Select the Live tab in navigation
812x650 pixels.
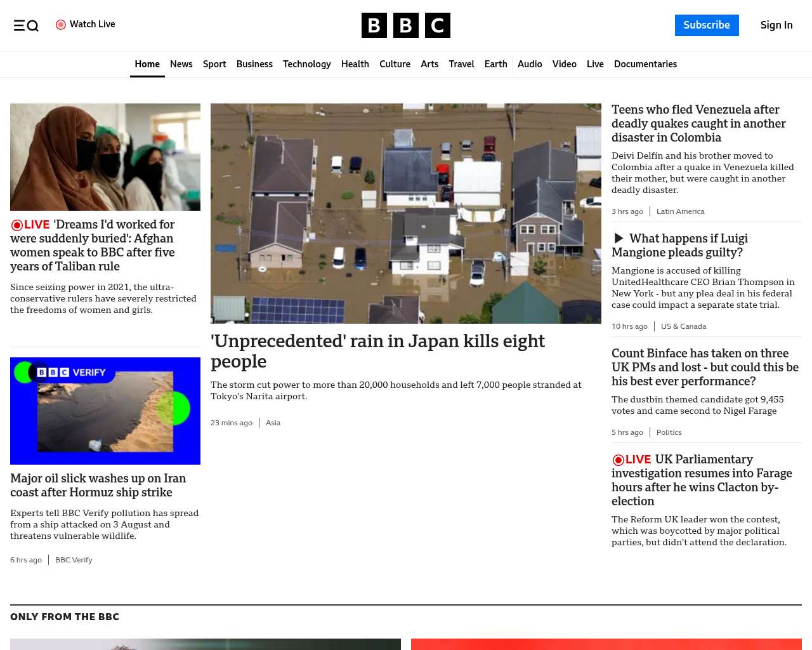coord(595,64)
